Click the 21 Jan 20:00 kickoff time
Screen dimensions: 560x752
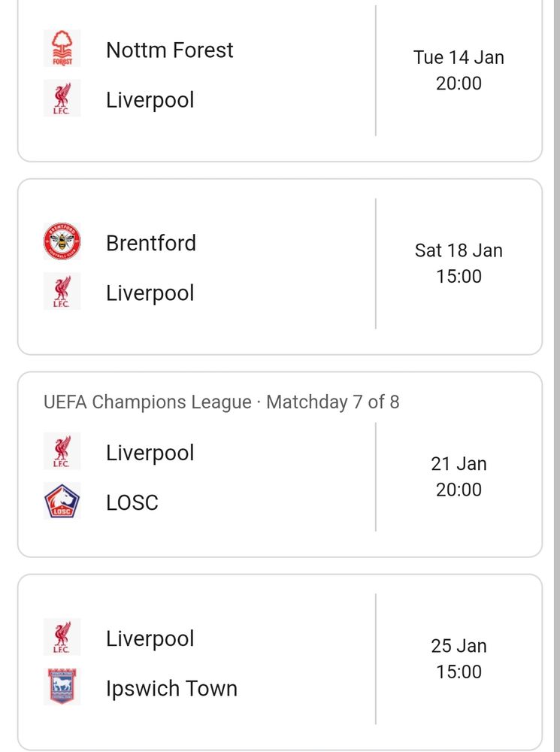pyautogui.click(x=459, y=477)
